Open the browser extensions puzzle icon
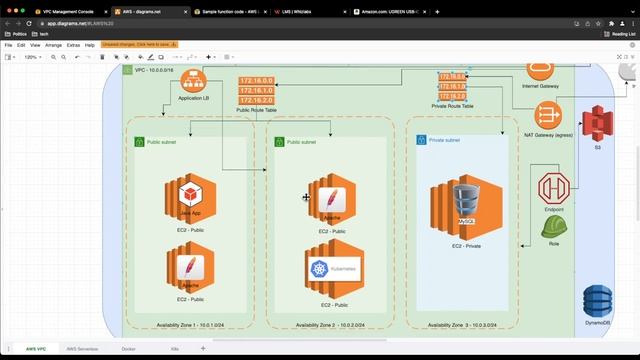This screenshot has width=640, height=360. (x=611, y=24)
